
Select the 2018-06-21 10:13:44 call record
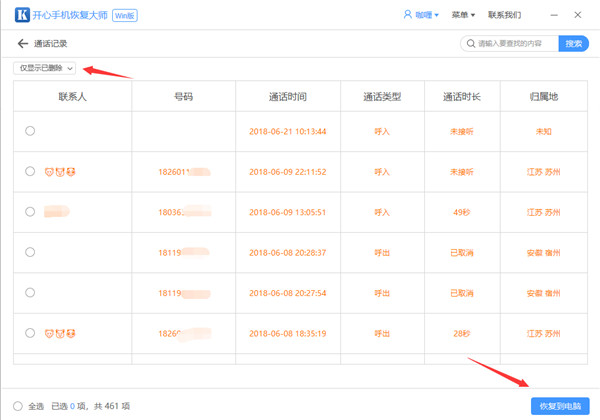30,131
